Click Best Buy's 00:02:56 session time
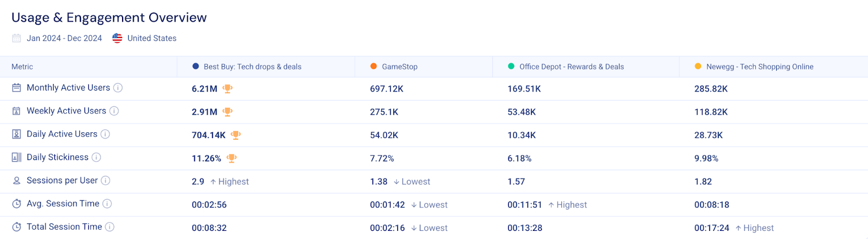The height and width of the screenshot is (239, 868). click(209, 205)
